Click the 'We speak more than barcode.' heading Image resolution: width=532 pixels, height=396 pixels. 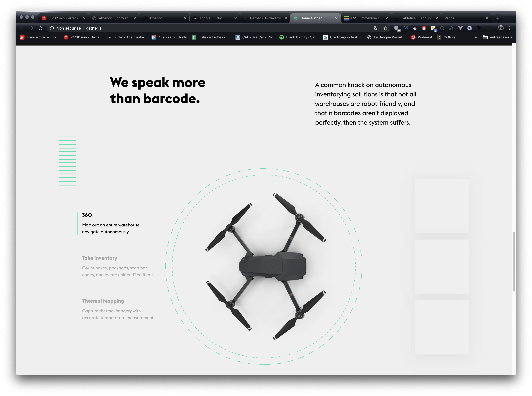157,91
